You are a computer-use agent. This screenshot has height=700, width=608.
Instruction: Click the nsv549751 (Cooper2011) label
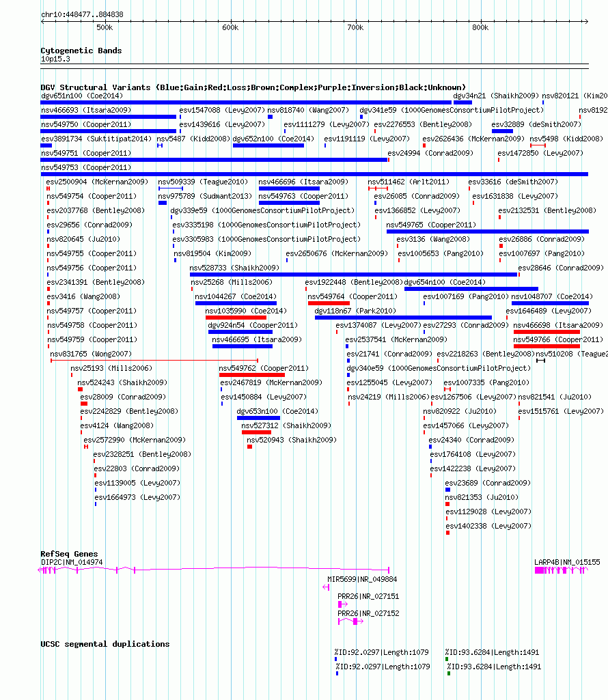[x=86, y=153]
